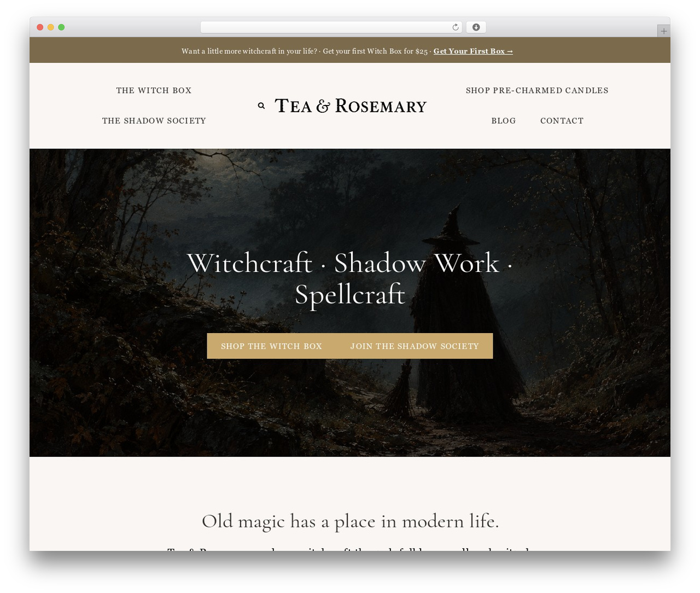Go to Shop Pre-Charmed Candles
The image size is (700, 593).
537,90
